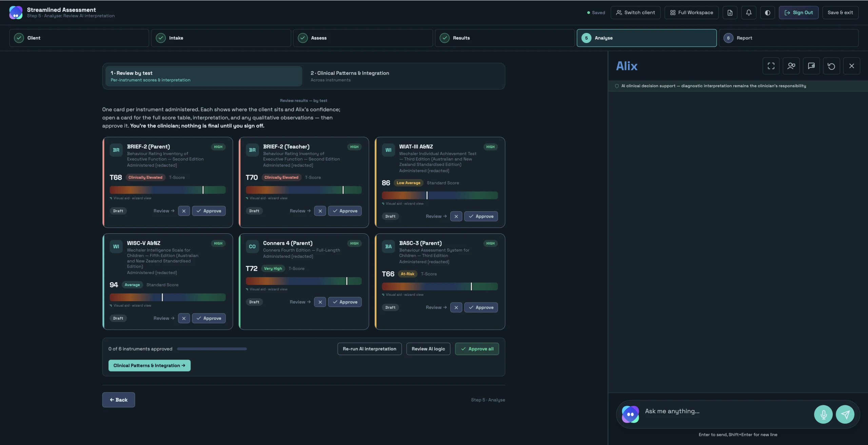The image size is (868, 445).
Task: Approve the WIAT-III A&NZ card
Action: (x=481, y=216)
